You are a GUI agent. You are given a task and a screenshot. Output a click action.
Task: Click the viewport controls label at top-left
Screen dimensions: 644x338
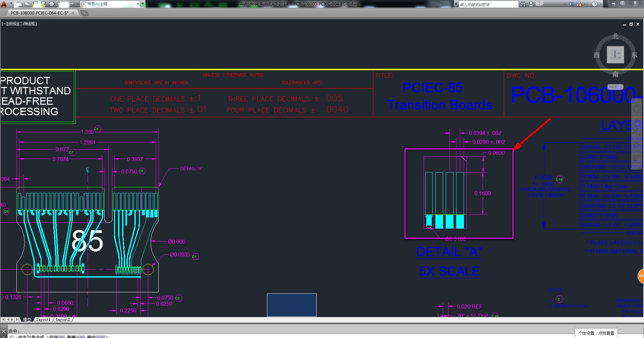(x=19, y=24)
